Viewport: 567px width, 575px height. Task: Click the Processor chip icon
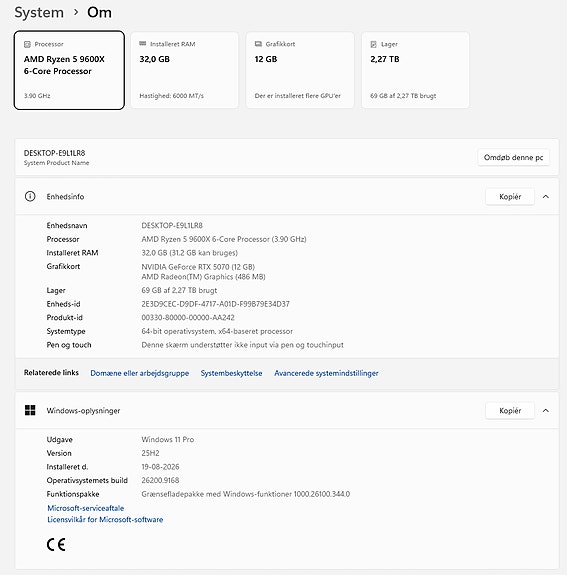pyautogui.click(x=27, y=44)
